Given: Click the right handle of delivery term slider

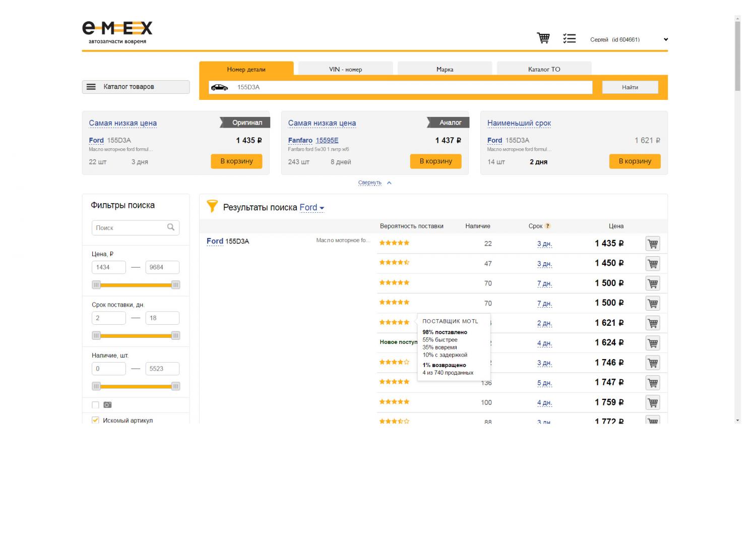Looking at the screenshot, I should [x=175, y=335].
